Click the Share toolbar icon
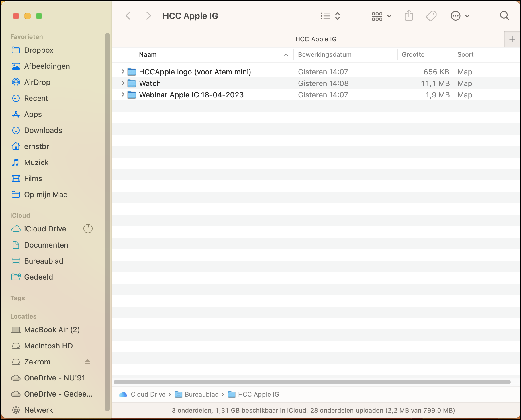This screenshot has width=521, height=420. (409, 16)
